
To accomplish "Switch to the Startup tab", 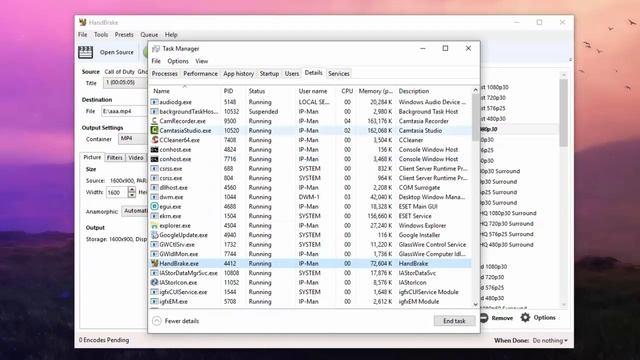I will tap(269, 73).
